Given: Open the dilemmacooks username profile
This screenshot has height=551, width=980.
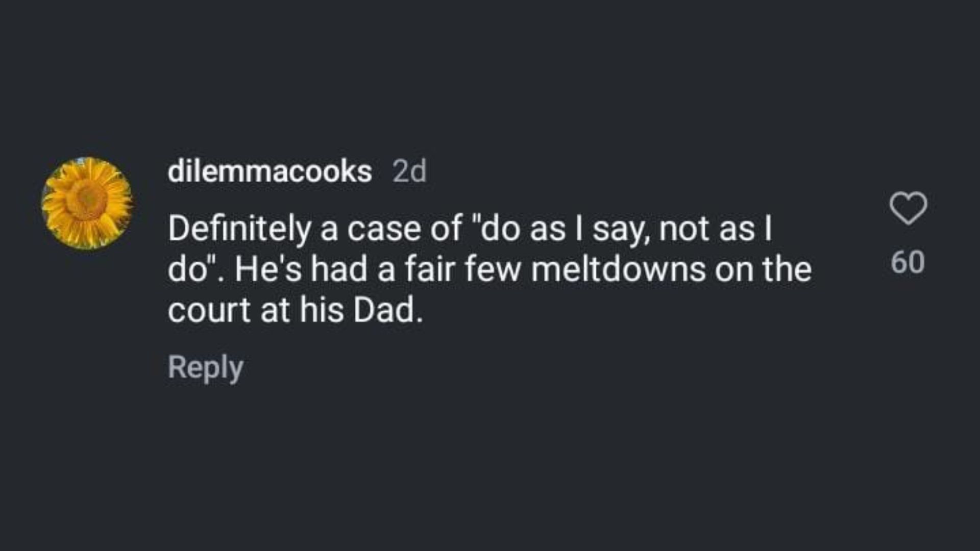Looking at the screenshot, I should coord(269,171).
